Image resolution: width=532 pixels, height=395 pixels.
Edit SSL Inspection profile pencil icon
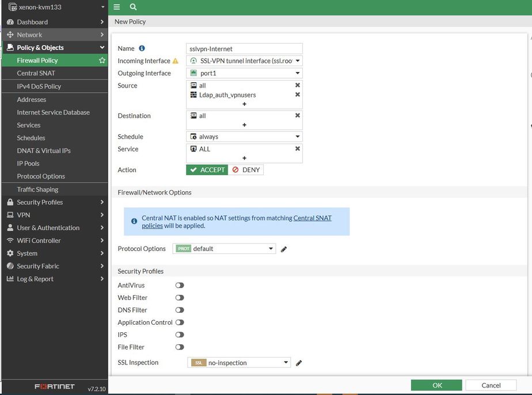(x=299, y=363)
